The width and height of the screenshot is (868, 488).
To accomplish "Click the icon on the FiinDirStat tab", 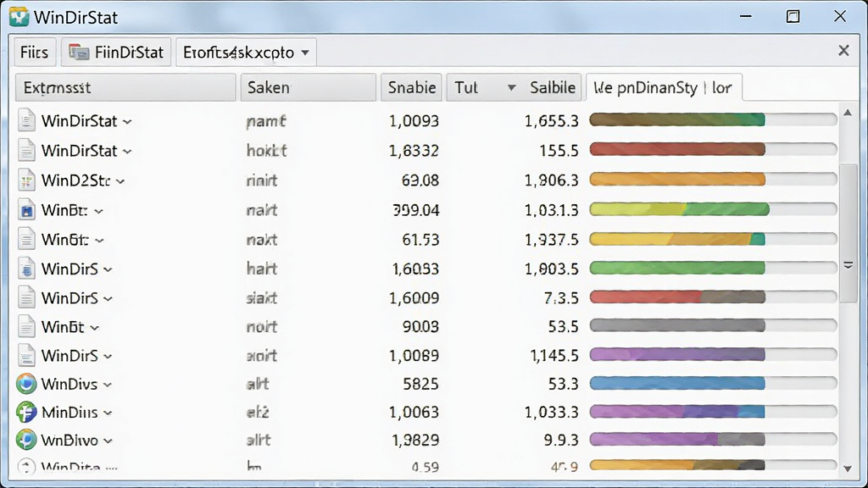I will tap(79, 52).
